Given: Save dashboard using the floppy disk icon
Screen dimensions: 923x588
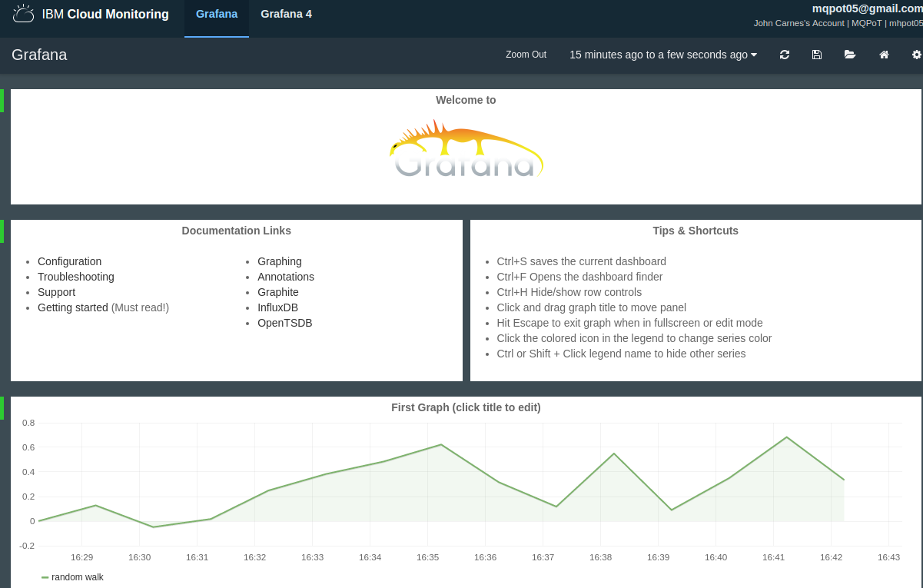Looking at the screenshot, I should point(817,55).
